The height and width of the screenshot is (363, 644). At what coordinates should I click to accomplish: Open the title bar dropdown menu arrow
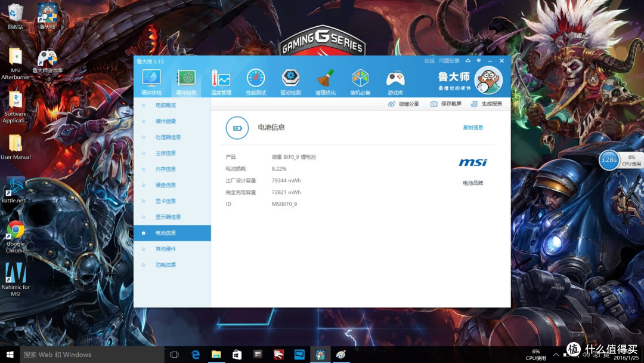478,61
